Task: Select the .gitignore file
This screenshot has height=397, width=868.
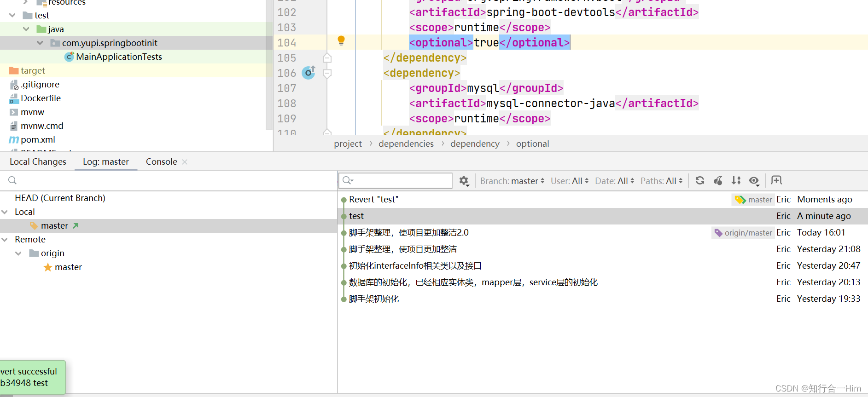Action: [40, 84]
